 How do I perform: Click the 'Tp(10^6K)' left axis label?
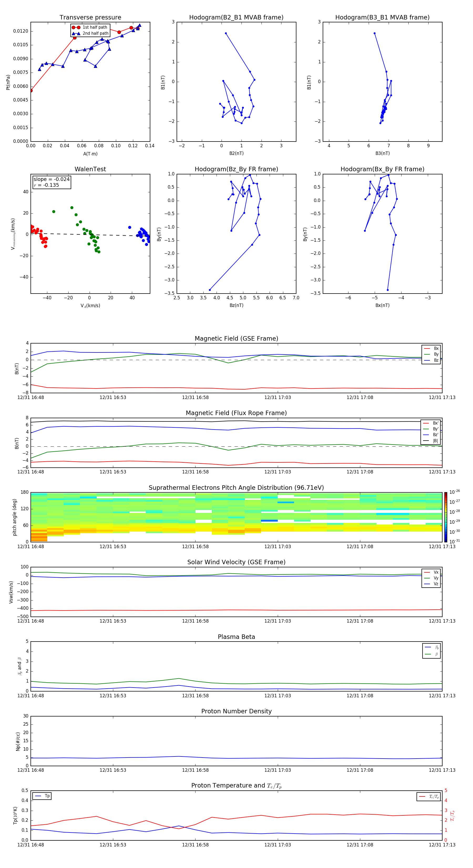click(x=15, y=815)
